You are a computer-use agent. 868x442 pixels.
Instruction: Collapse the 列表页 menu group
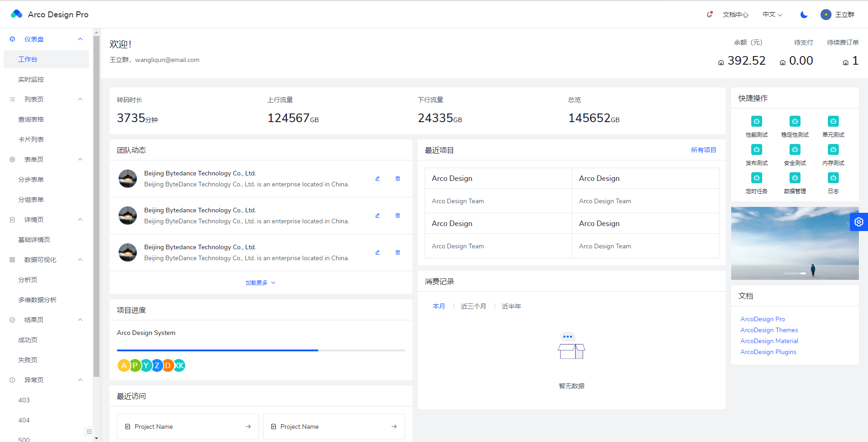[46, 99]
